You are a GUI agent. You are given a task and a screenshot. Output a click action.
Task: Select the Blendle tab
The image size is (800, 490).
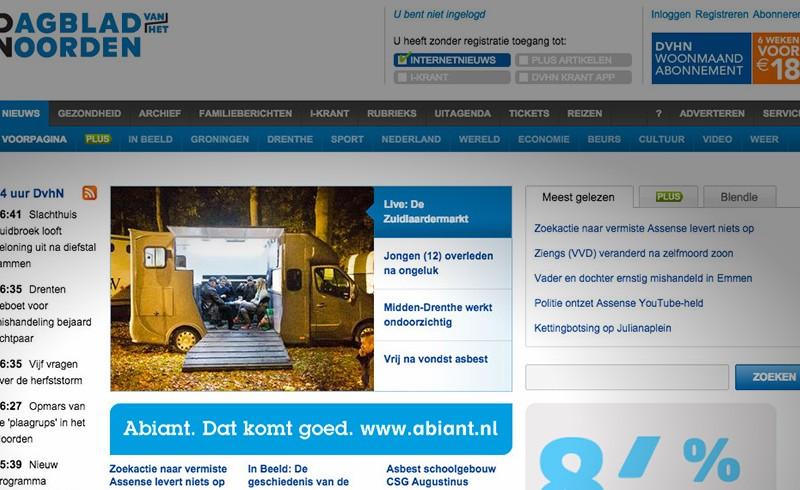[739, 197]
